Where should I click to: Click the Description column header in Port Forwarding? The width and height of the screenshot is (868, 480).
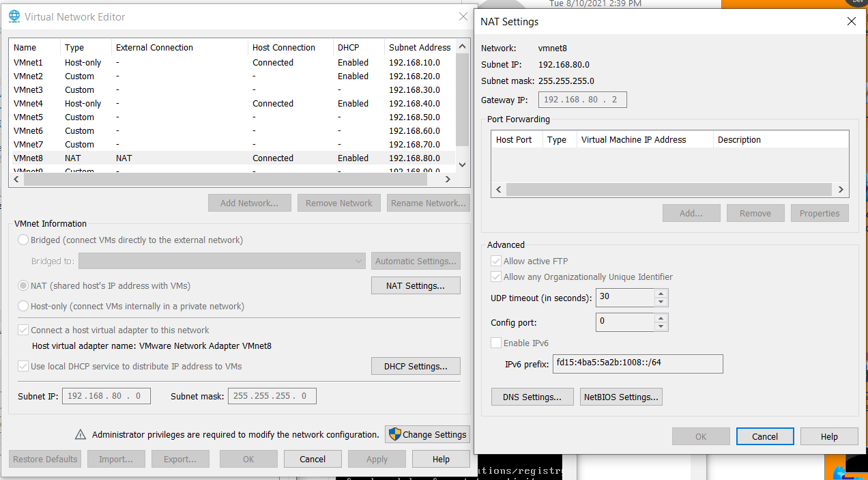[781, 139]
